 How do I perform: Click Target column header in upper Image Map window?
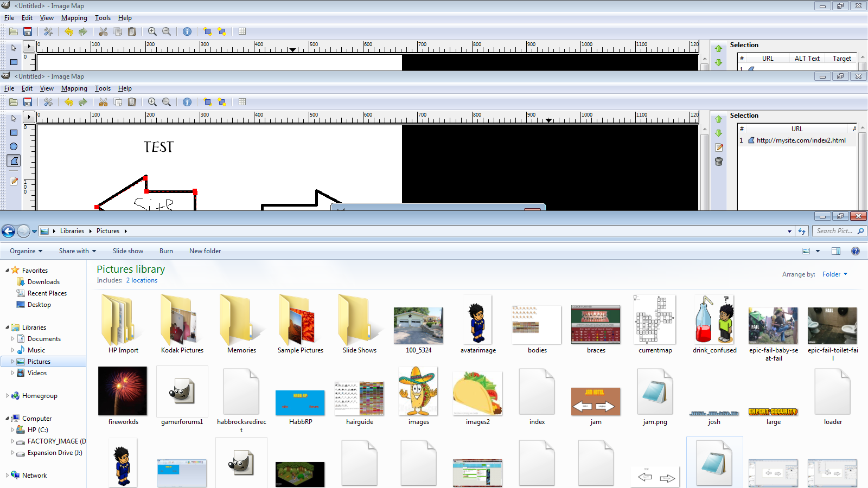click(842, 59)
